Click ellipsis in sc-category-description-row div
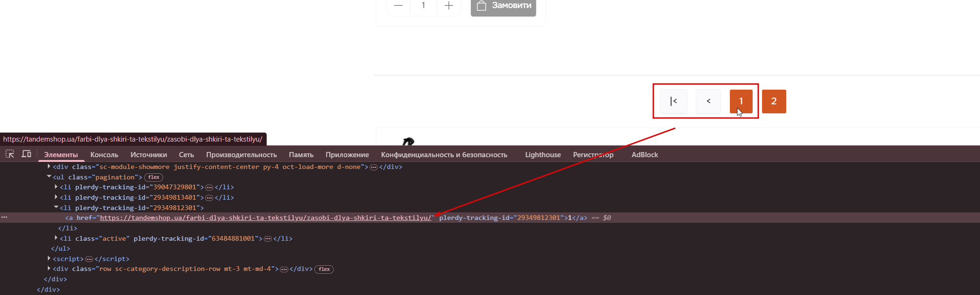Image resolution: width=980 pixels, height=295 pixels. pos(284,270)
